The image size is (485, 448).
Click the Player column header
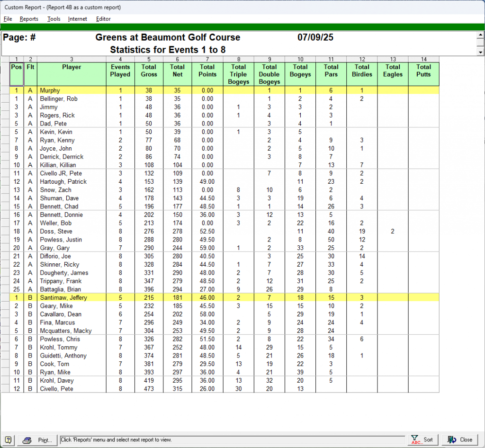72,67
